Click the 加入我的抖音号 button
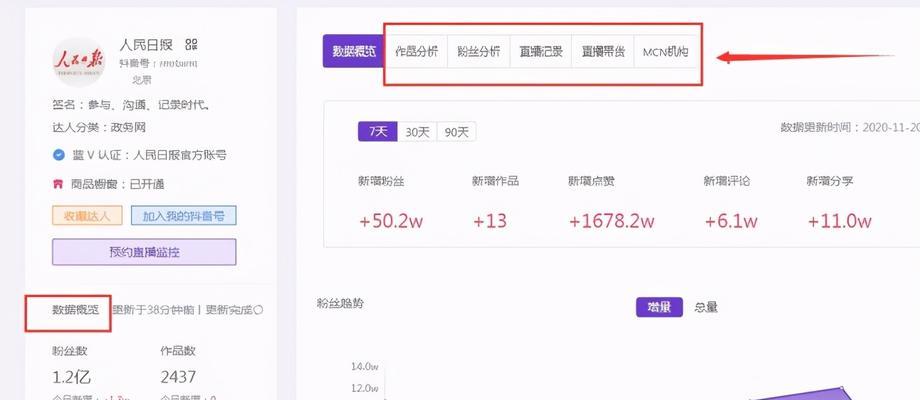Viewport: 920px width, 400px height. pyautogui.click(x=184, y=215)
